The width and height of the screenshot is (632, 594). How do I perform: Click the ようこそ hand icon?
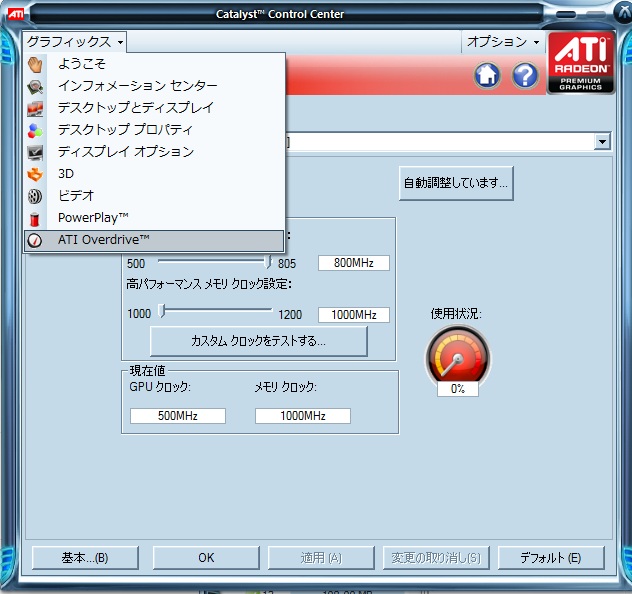(35, 64)
